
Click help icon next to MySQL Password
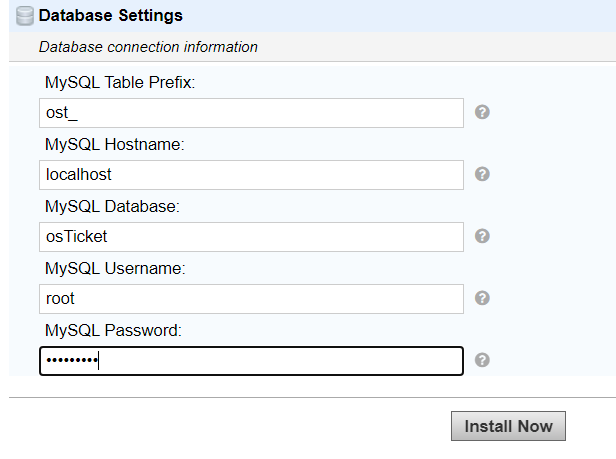point(482,360)
